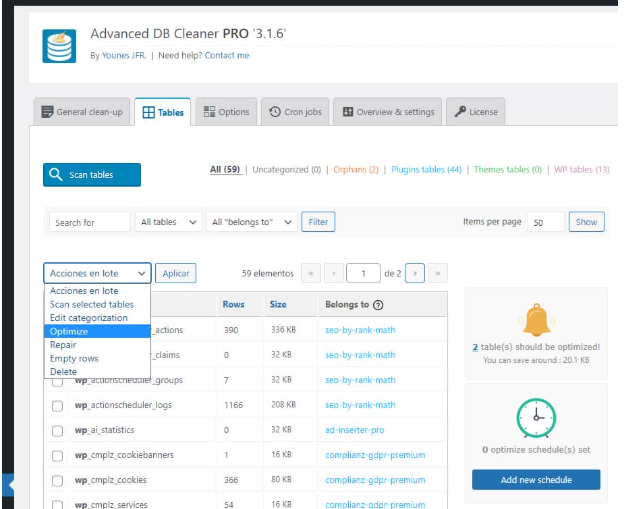Filter by WP tables (13)

[582, 170]
